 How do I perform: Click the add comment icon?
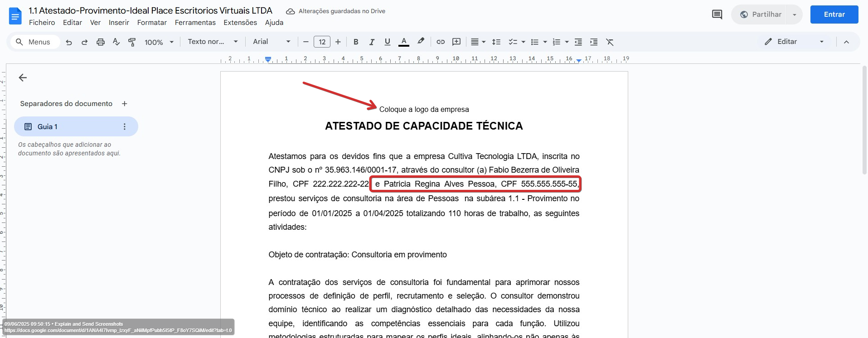tap(456, 42)
